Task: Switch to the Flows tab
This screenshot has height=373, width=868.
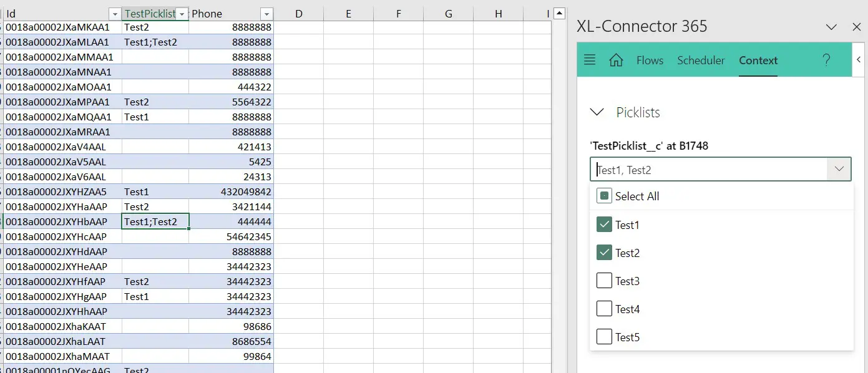Action: [650, 61]
